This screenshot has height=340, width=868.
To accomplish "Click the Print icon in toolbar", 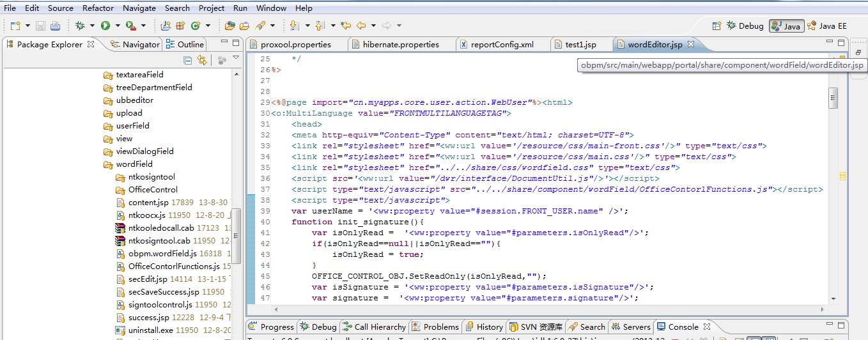I will pos(55,26).
